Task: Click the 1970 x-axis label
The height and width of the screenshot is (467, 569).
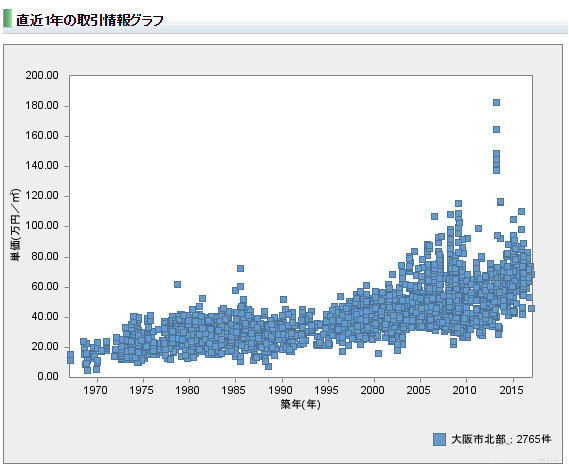Action: pyautogui.click(x=96, y=390)
